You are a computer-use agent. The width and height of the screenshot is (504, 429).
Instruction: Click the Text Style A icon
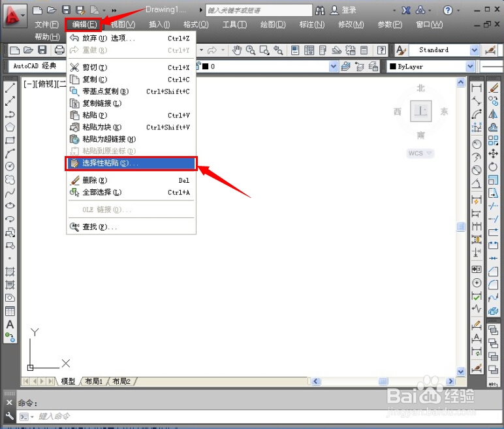point(402,50)
